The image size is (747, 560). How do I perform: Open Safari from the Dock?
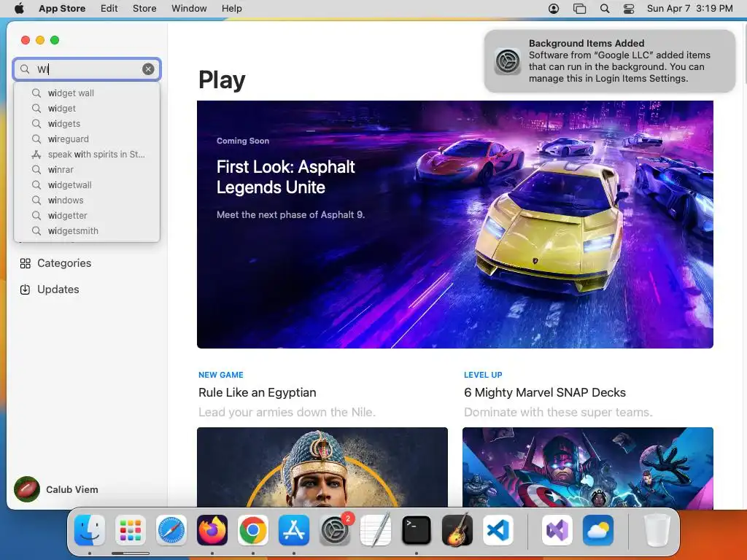coord(171,530)
